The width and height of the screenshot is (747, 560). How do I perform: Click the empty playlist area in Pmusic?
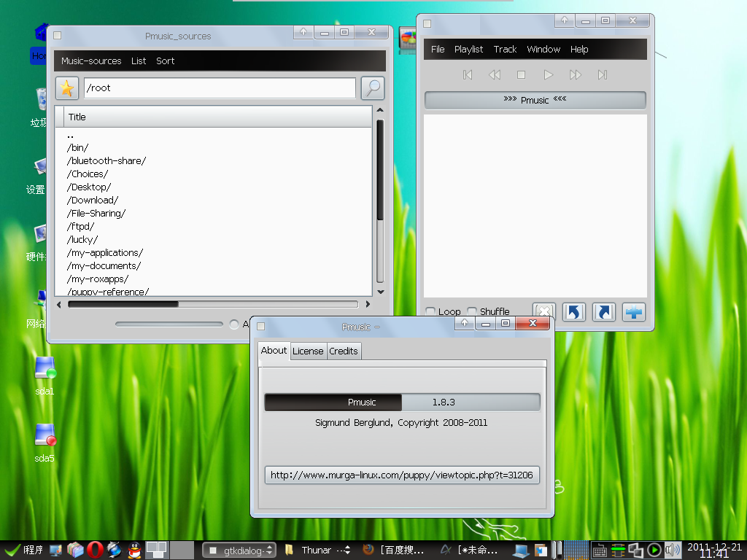pyautogui.click(x=535, y=206)
